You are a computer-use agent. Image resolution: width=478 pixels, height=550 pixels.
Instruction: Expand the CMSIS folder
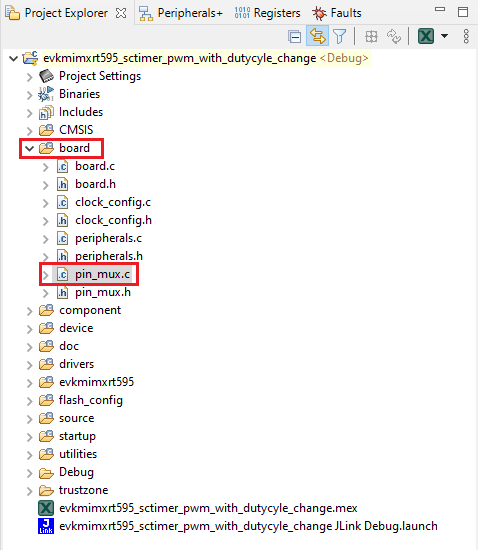(x=29, y=131)
